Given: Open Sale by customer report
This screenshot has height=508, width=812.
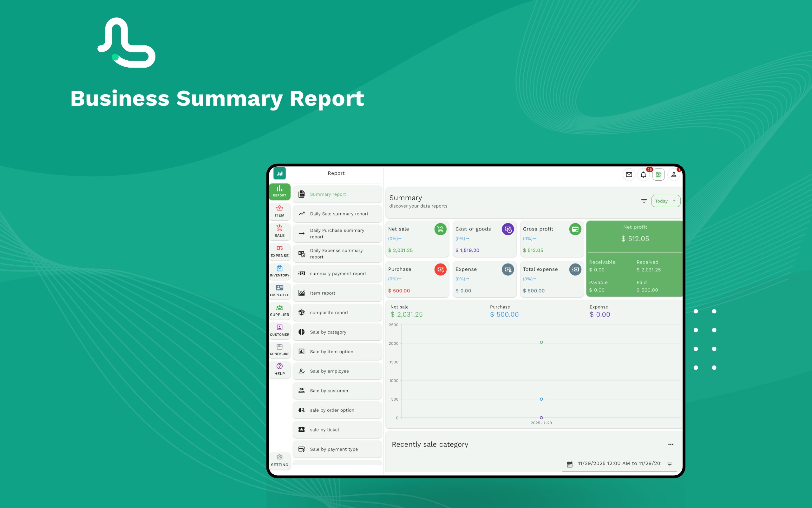Looking at the screenshot, I should coord(337,391).
